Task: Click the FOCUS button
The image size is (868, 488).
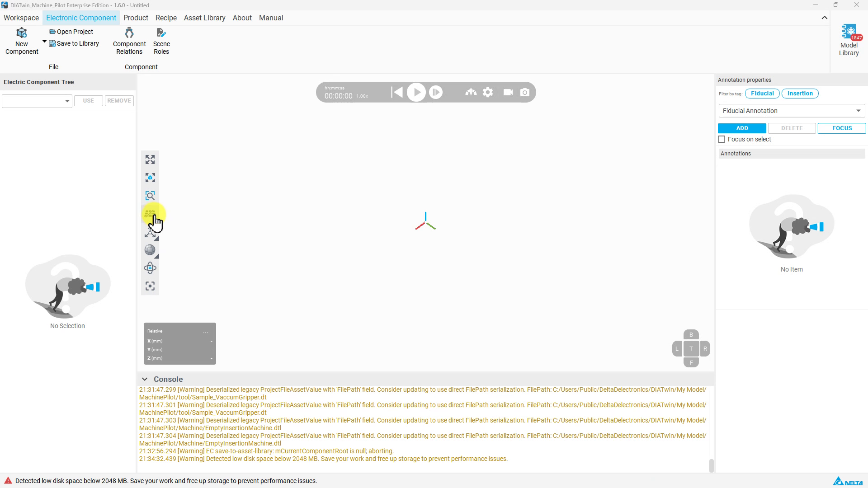Action: [842, 128]
